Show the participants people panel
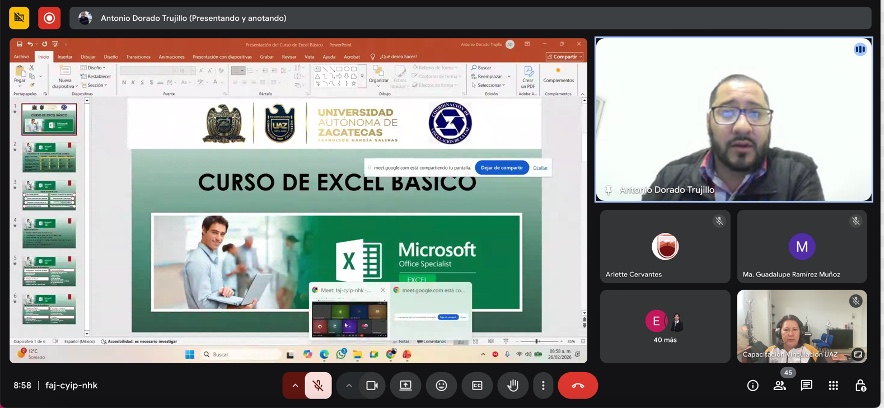The image size is (884, 408). point(779,385)
